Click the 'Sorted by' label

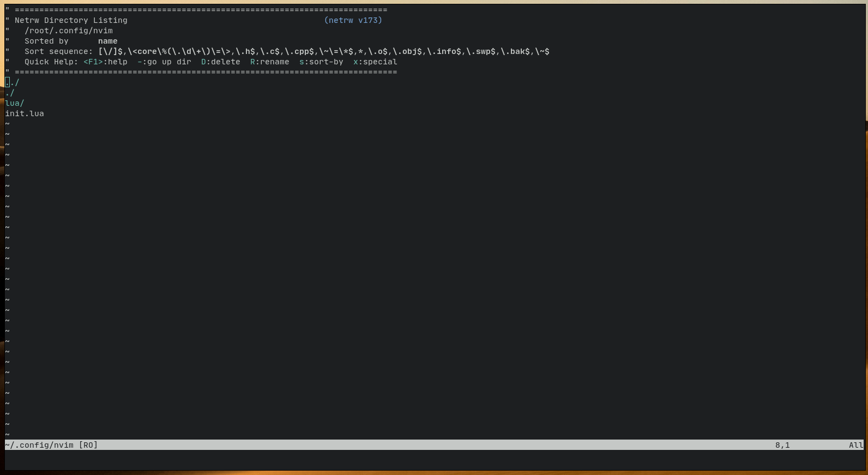46,41
